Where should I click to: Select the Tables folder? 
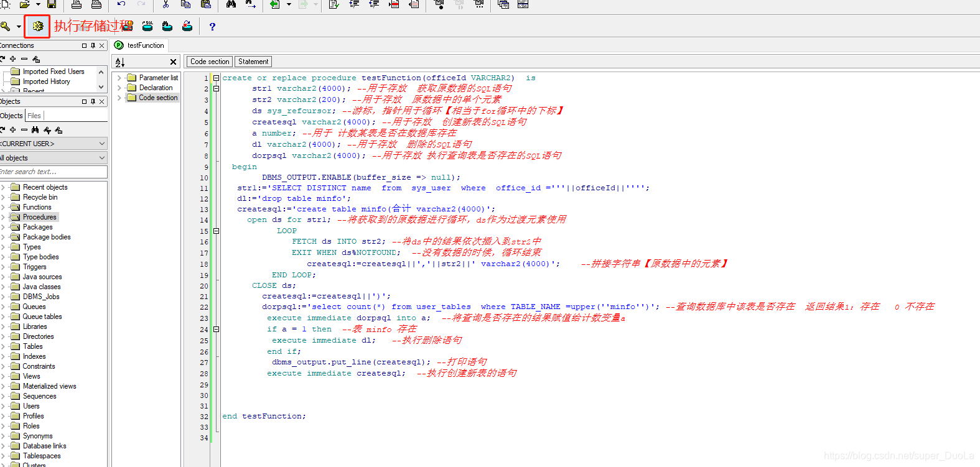[33, 346]
